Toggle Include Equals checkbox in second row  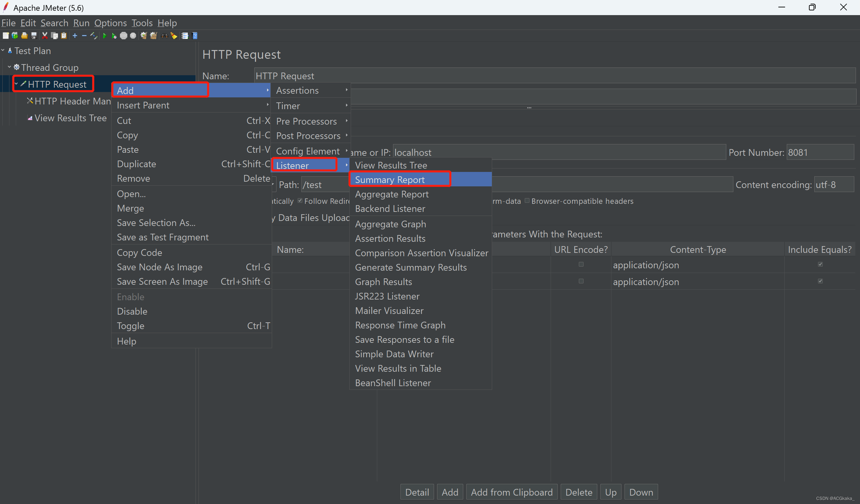tap(820, 281)
